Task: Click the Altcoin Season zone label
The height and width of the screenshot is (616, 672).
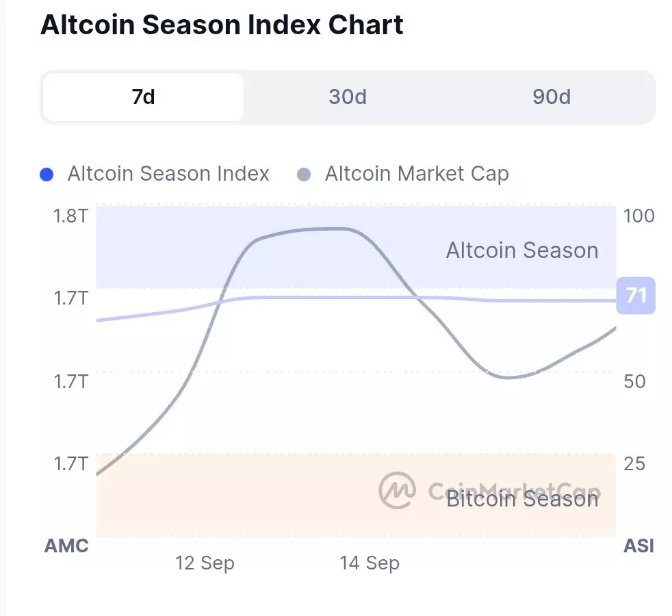Action: [522, 251]
